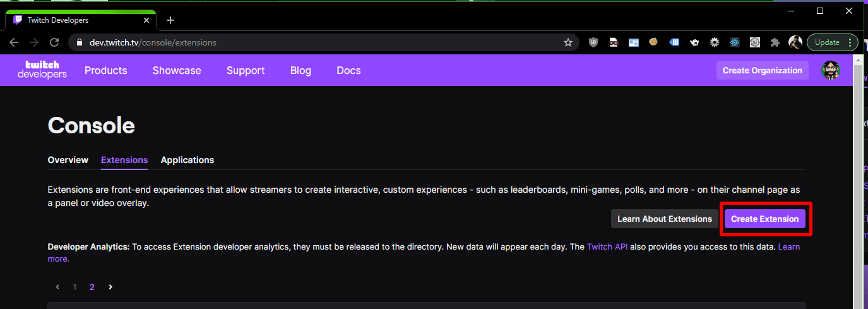Select page 1 in pagination
This screenshot has height=309, width=868.
(x=74, y=287)
